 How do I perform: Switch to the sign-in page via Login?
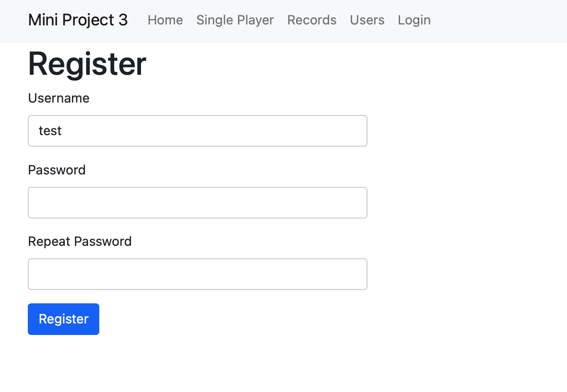point(414,20)
